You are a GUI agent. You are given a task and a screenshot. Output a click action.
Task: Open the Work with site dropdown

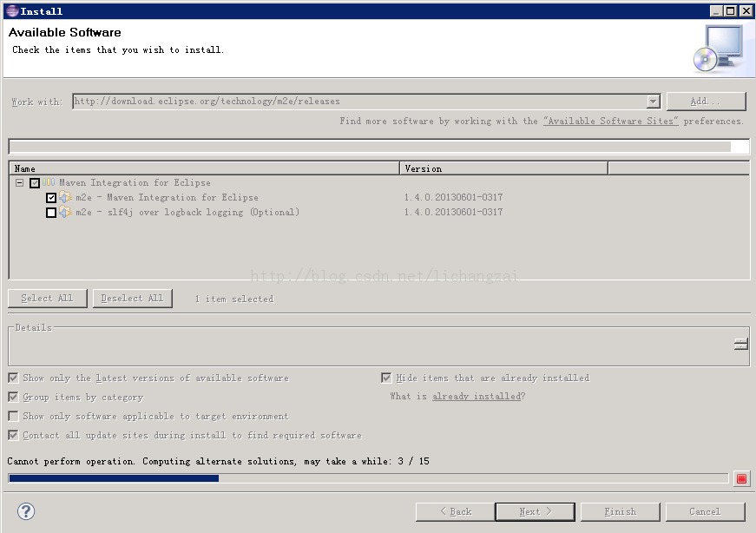pos(653,102)
